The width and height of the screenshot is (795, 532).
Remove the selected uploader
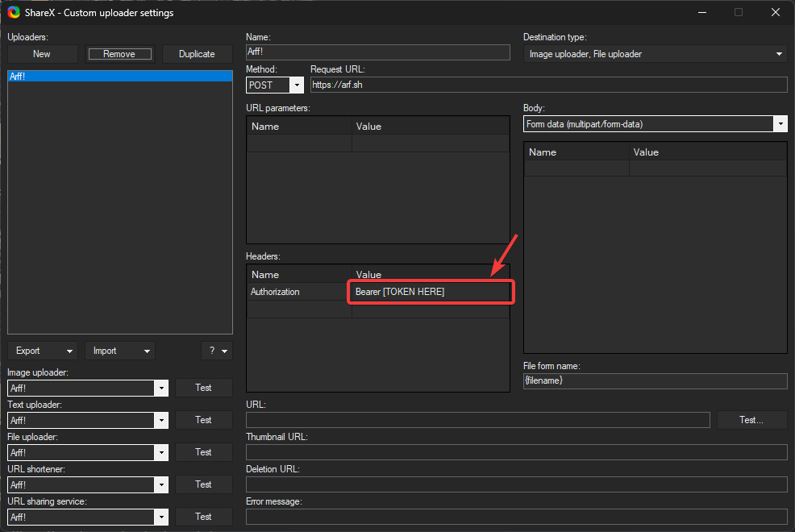[119, 54]
